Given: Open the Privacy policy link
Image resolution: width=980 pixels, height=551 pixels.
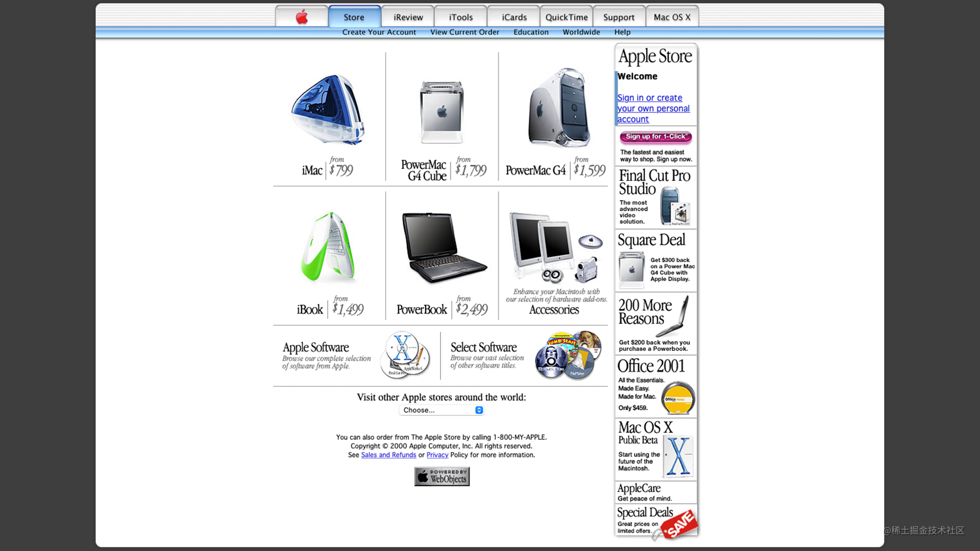Looking at the screenshot, I should [x=437, y=455].
